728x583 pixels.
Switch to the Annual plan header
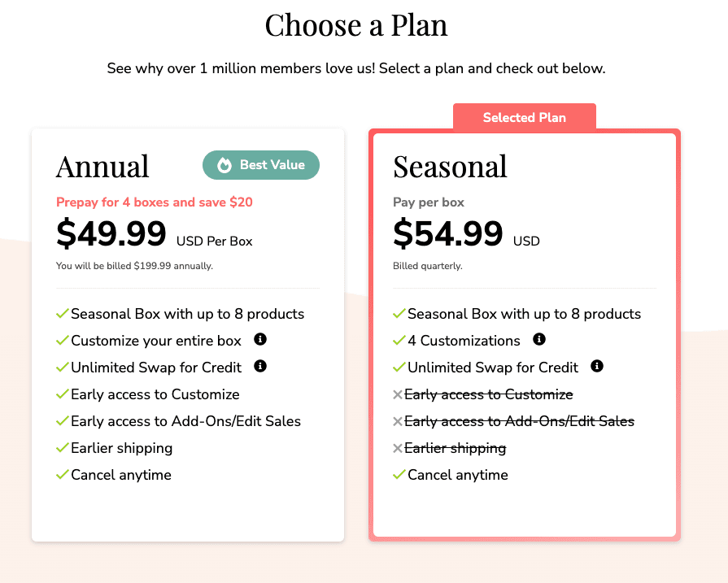click(x=102, y=166)
